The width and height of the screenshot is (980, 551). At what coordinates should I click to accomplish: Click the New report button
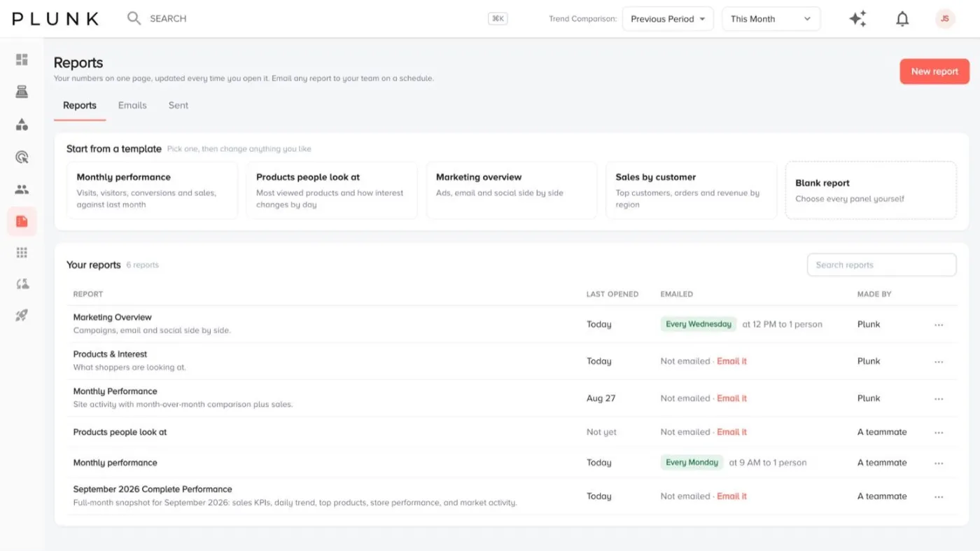tap(934, 71)
